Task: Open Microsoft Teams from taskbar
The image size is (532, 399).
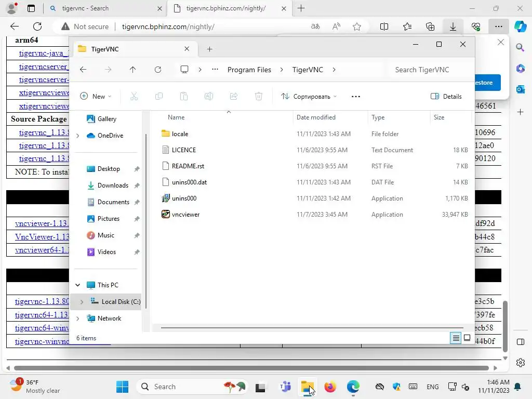Action: pos(285,387)
